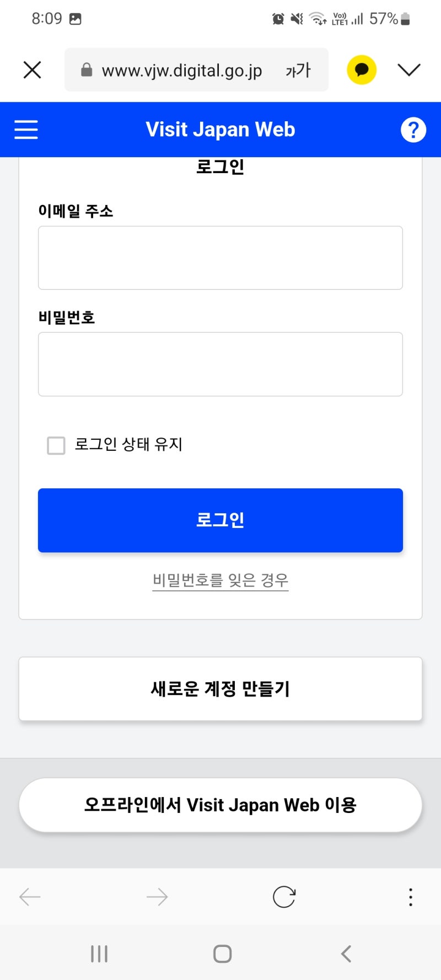Open the 비밀번호를 잊은 경우 link
This screenshot has height=980, width=441.
[220, 580]
